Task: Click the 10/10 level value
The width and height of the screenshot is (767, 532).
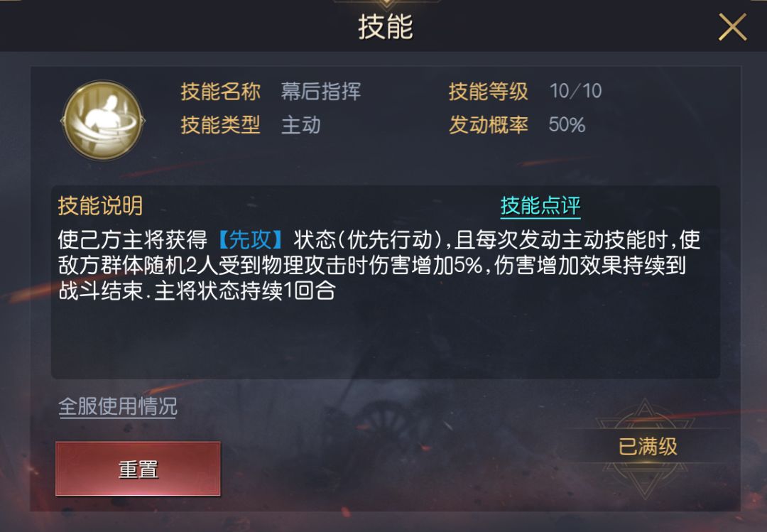Action: coord(575,91)
